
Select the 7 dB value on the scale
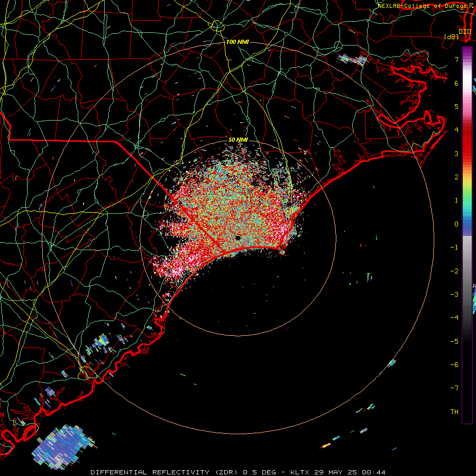click(456, 59)
